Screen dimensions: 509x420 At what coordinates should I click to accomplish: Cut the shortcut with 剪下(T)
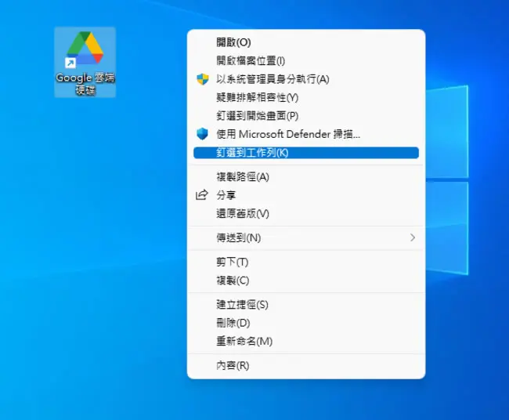(x=305, y=262)
